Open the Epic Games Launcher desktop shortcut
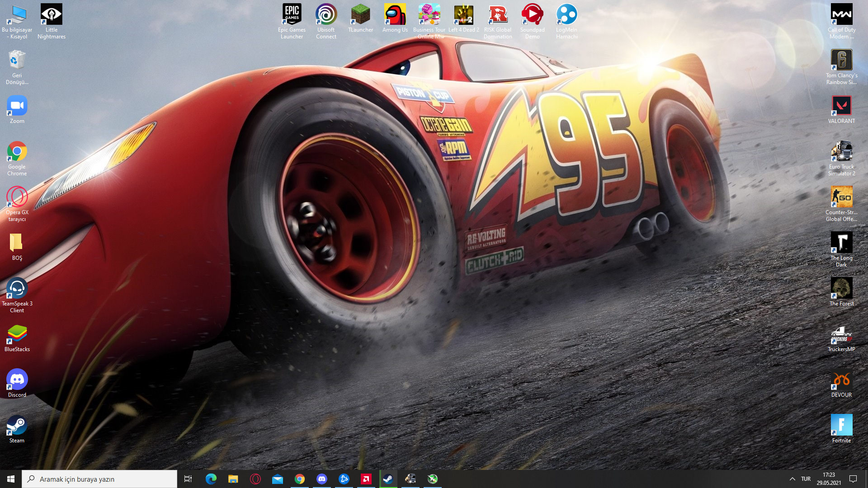Screen dimensions: 868x488 pyautogui.click(x=292, y=15)
